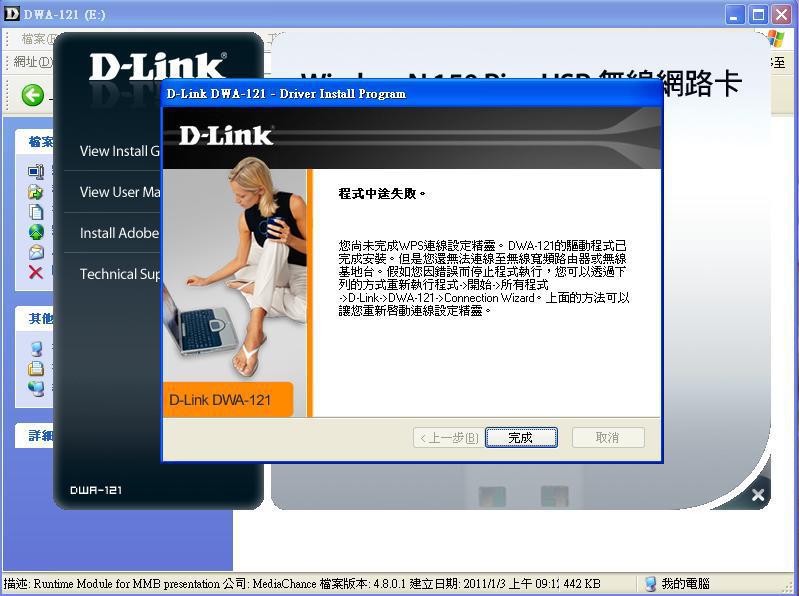Click the My Computer icon in status bar
The image size is (799, 596).
[x=650, y=584]
